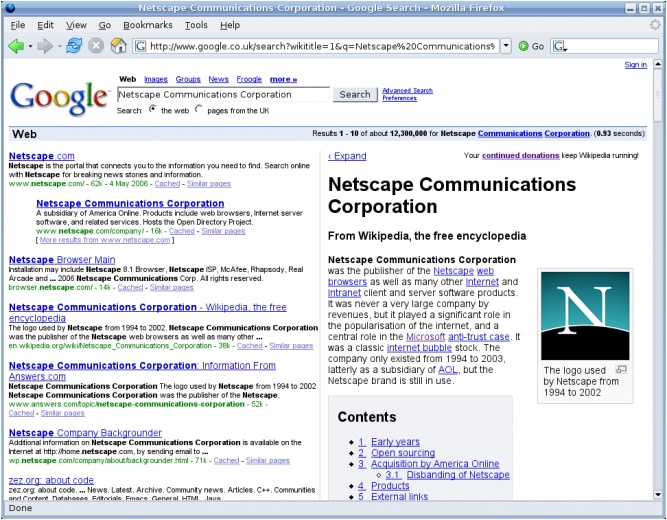The width and height of the screenshot is (667, 520).
Task: Select "pages from the UK" radio button
Action: 198,109
